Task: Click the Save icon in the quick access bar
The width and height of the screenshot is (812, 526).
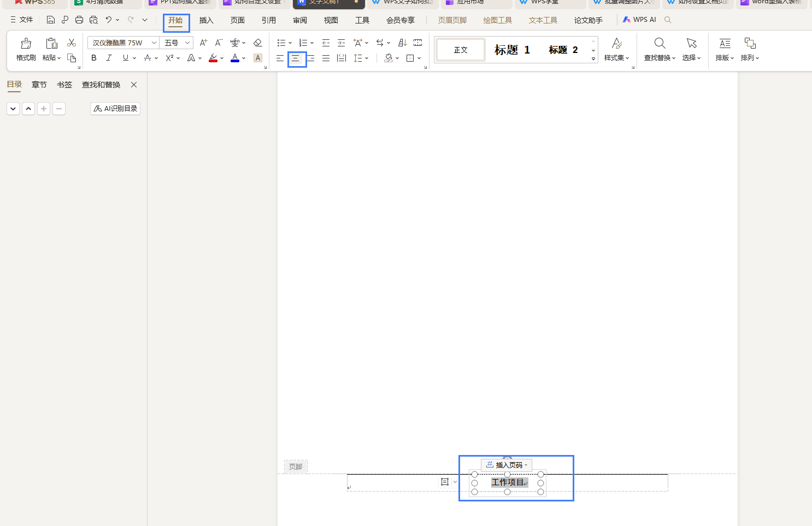Action: [x=50, y=20]
